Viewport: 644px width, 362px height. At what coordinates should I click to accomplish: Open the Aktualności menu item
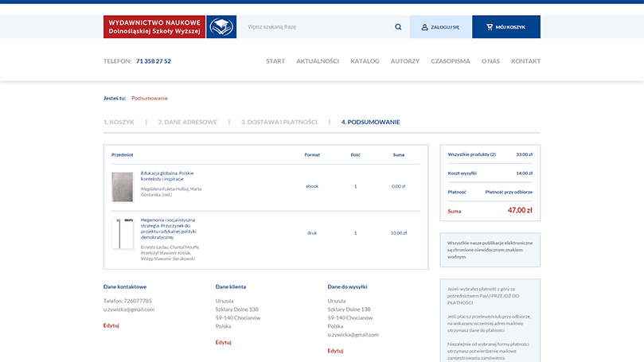[x=318, y=61]
